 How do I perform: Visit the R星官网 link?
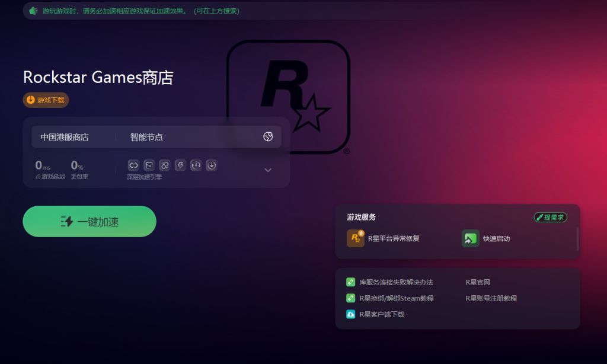pos(478,282)
